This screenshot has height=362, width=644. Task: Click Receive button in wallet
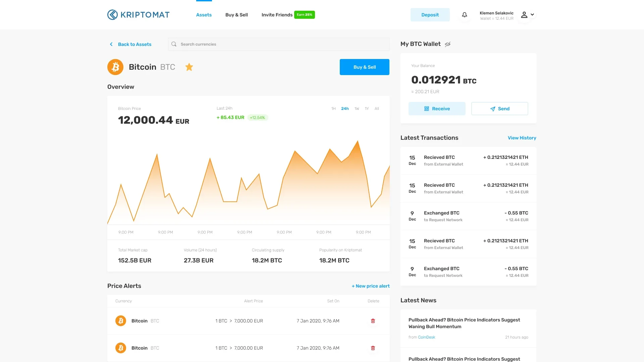pyautogui.click(x=437, y=109)
